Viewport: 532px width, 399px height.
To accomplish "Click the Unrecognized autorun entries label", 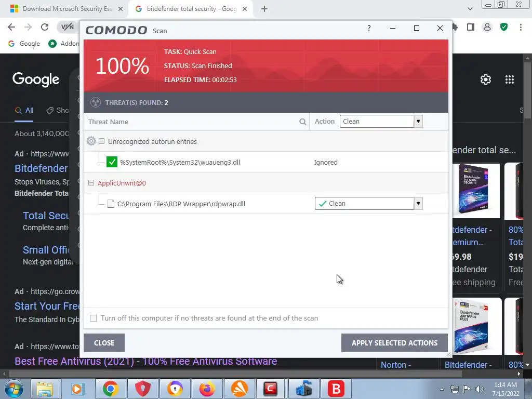I will pos(152,141).
